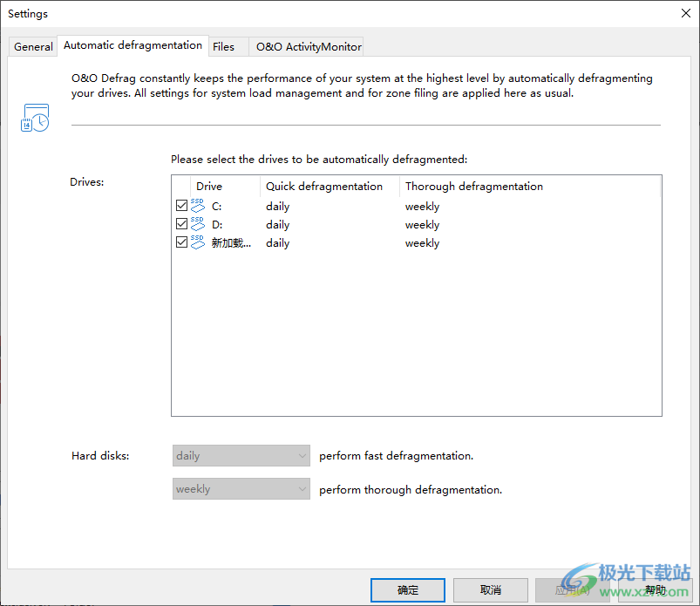Uncheck the C: drive checkbox
Image resolution: width=700 pixels, height=606 pixels.
point(181,206)
